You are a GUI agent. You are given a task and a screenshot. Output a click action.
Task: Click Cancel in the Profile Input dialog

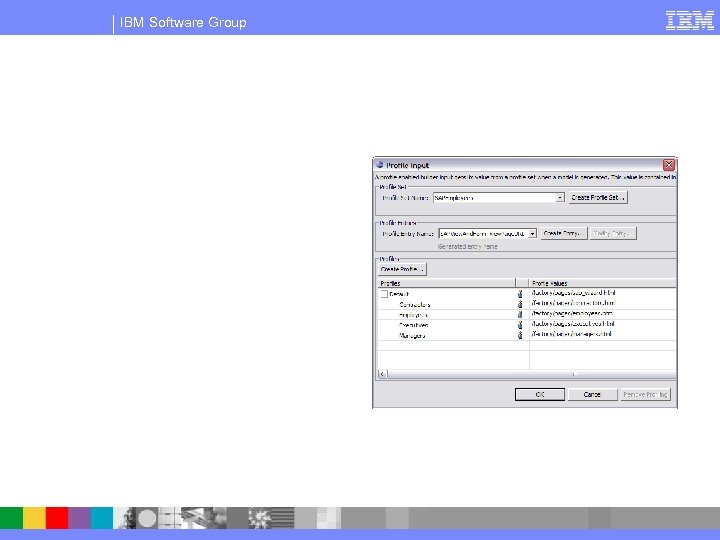592,394
